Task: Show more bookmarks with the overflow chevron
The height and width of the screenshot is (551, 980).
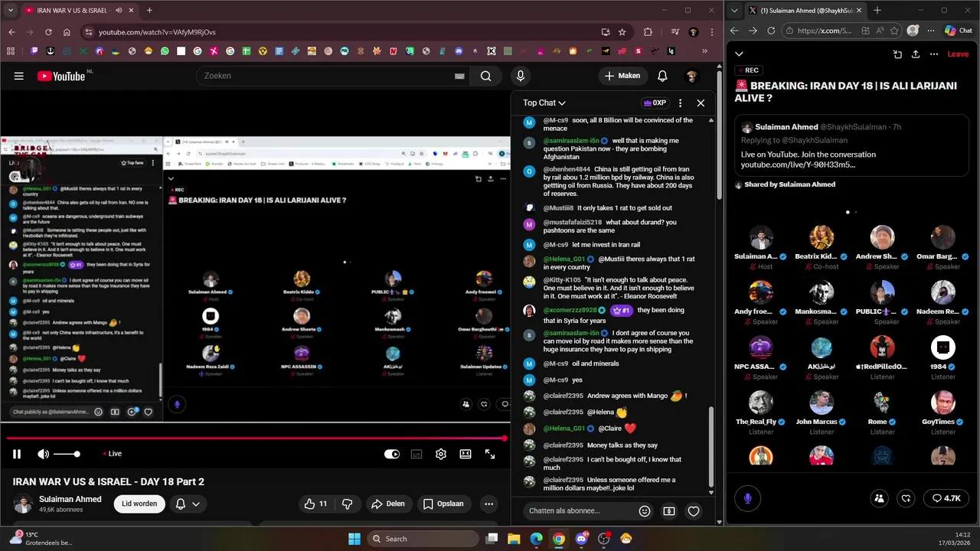Action: [705, 51]
